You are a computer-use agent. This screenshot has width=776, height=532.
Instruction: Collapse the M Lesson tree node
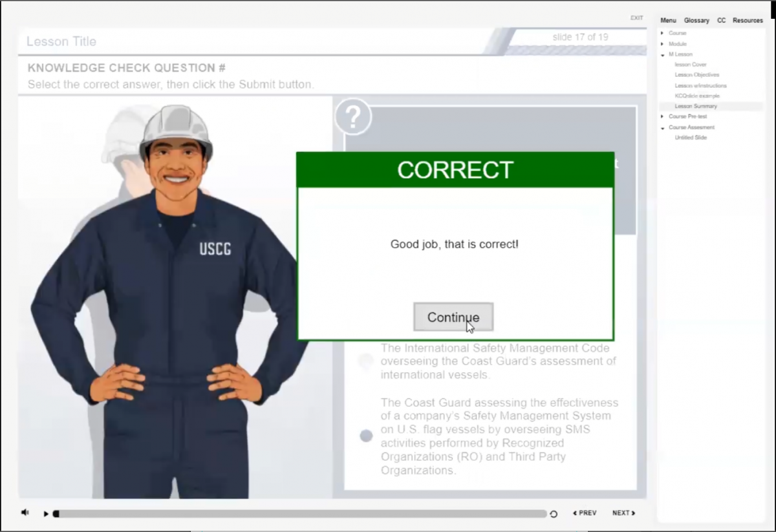pos(662,55)
